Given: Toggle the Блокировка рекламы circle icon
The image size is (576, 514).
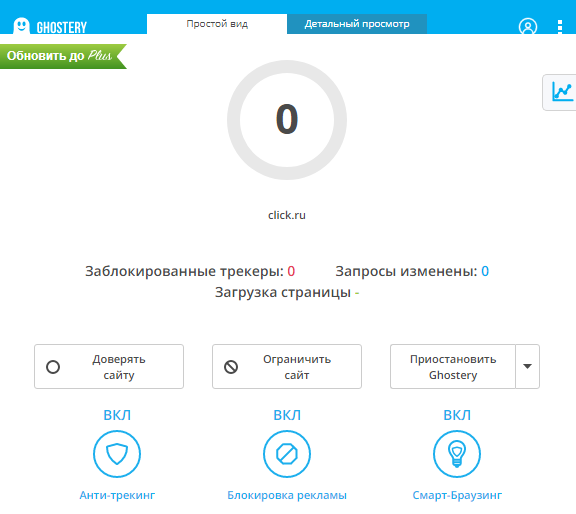Looking at the screenshot, I should [287, 454].
